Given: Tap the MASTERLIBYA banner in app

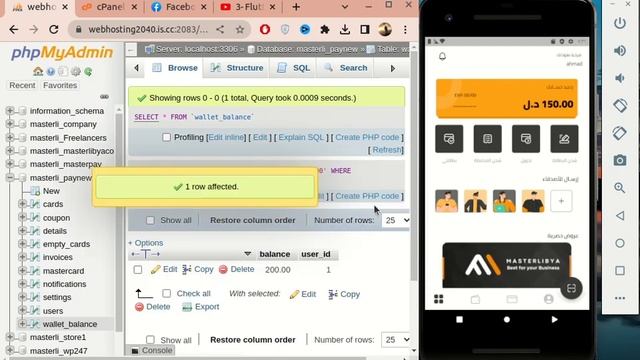Looking at the screenshot, I should pos(507,265).
